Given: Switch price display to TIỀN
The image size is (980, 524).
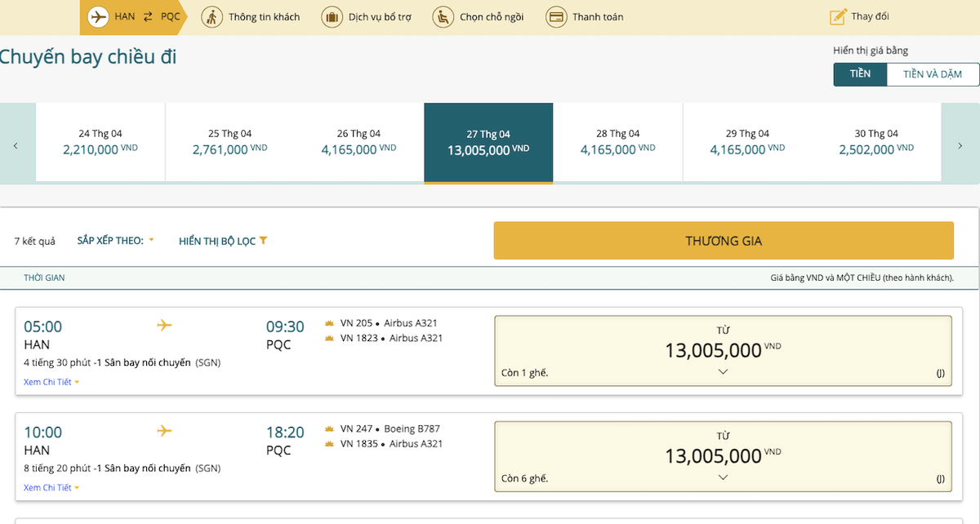Looking at the screenshot, I should coord(860,74).
